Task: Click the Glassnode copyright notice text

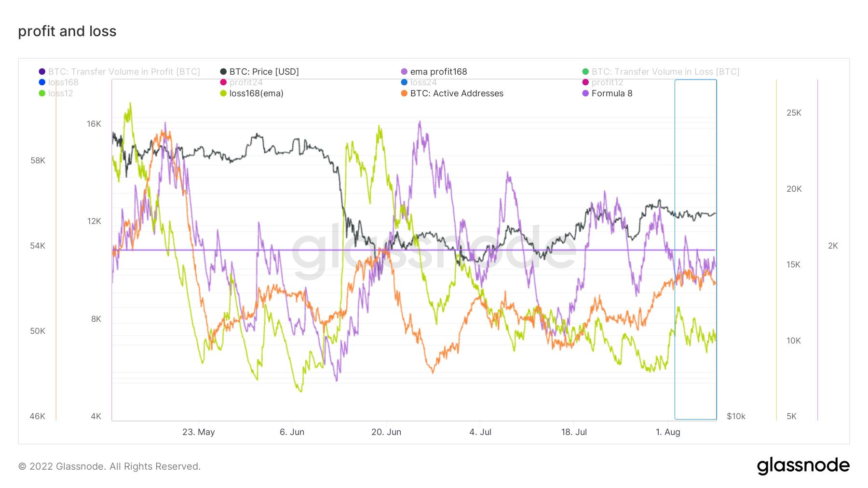Action: [109, 466]
